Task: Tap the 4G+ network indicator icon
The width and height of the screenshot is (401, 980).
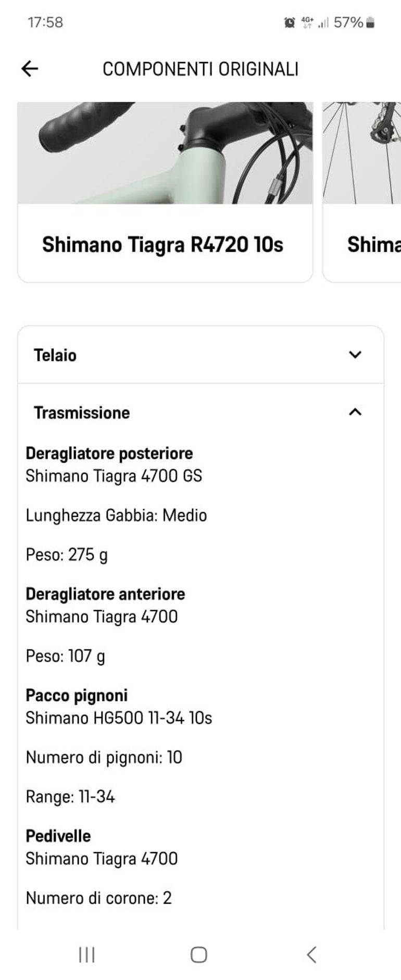Action: point(307,22)
